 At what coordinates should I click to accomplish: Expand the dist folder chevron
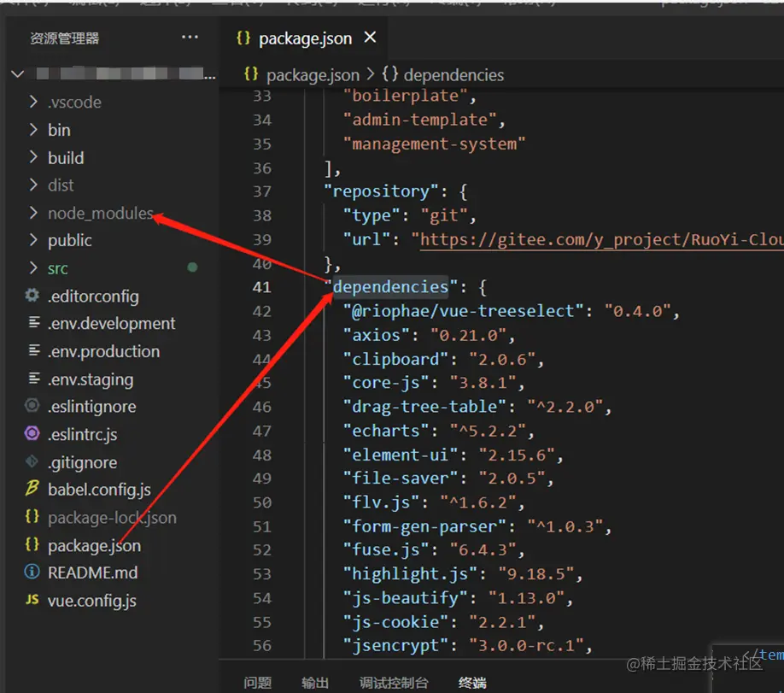point(33,185)
